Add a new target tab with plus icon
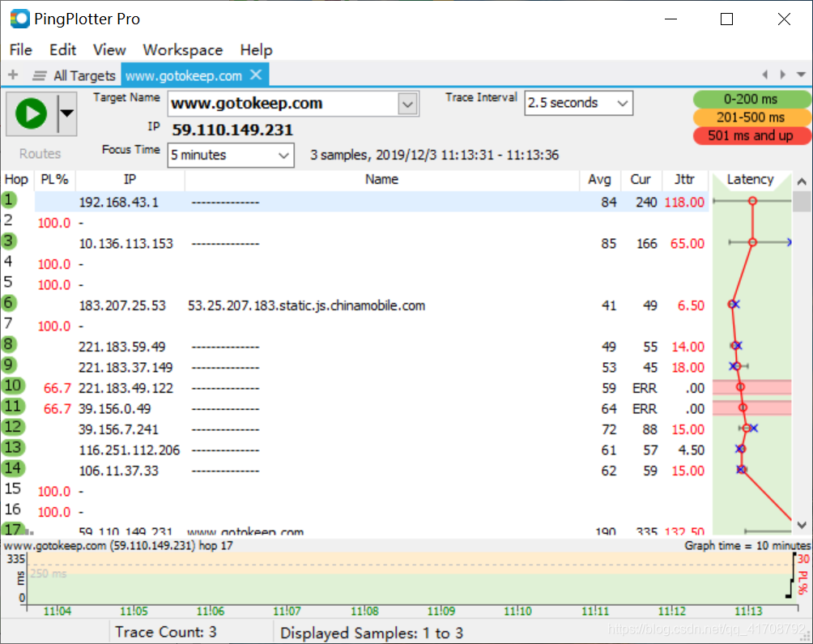This screenshot has height=644, width=813. [x=13, y=75]
